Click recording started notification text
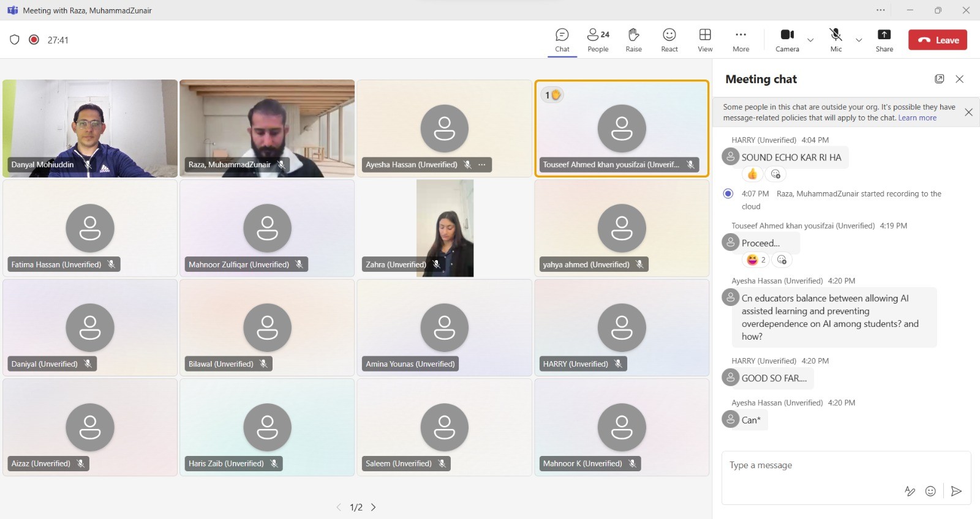 point(842,200)
